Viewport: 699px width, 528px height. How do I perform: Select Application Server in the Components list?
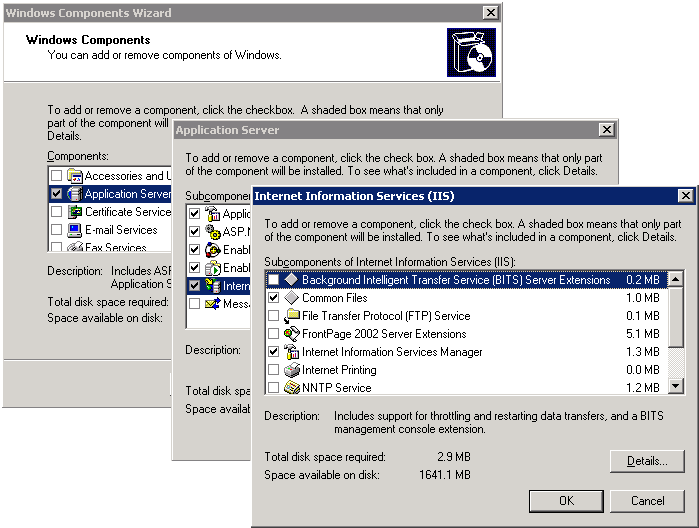pyautogui.click(x=127, y=194)
